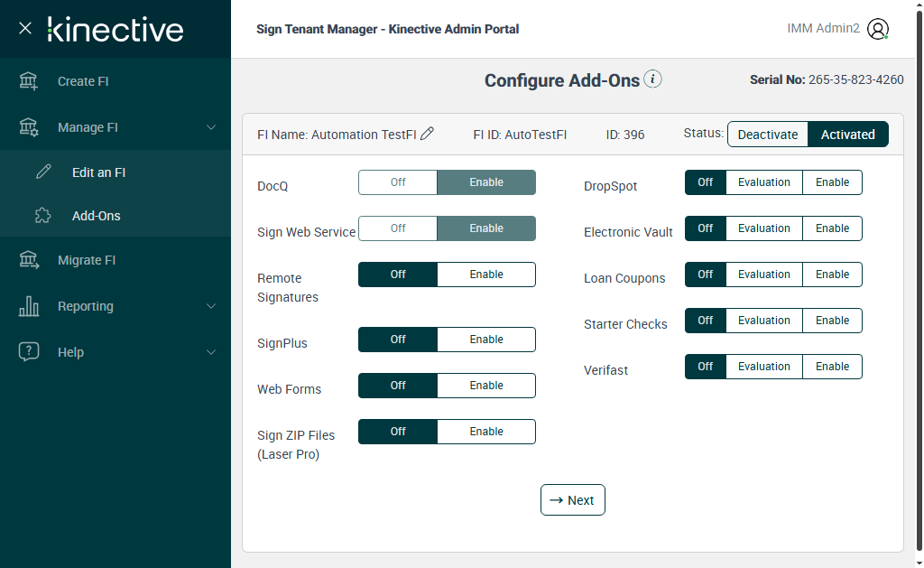The image size is (924, 568).
Task: Set DropSpot to Off
Action: click(x=706, y=182)
